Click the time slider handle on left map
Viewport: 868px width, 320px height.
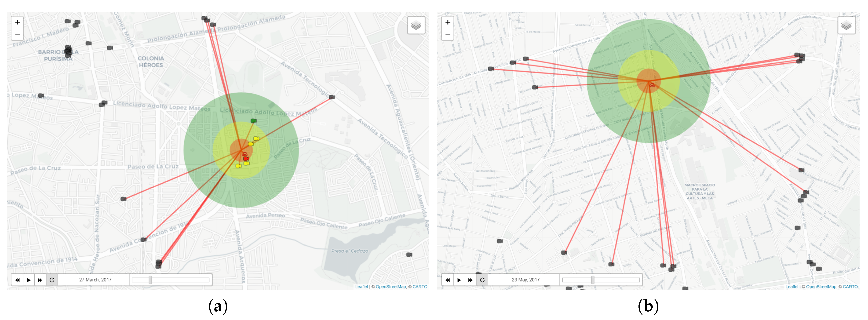(150, 280)
